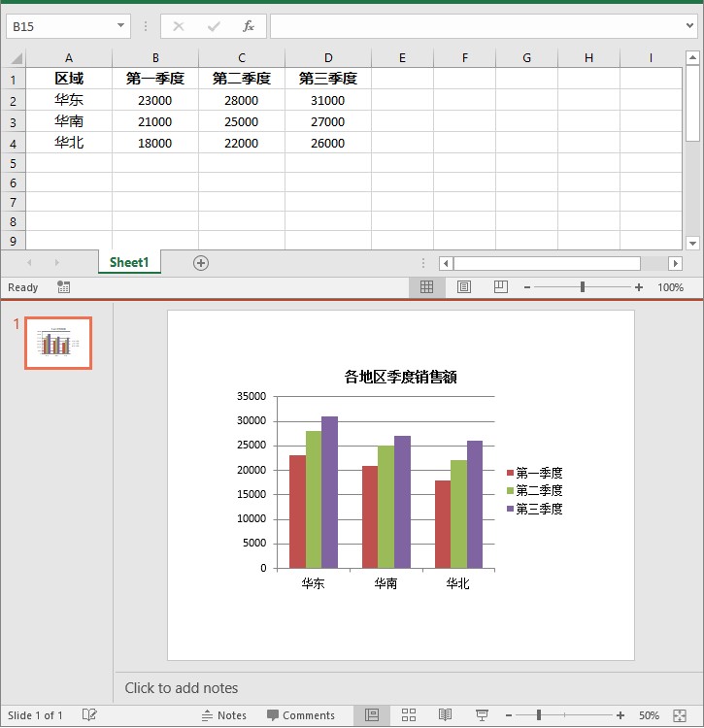Switch Excel to Page Break Preview
Screen dimensions: 704x728
point(501,287)
